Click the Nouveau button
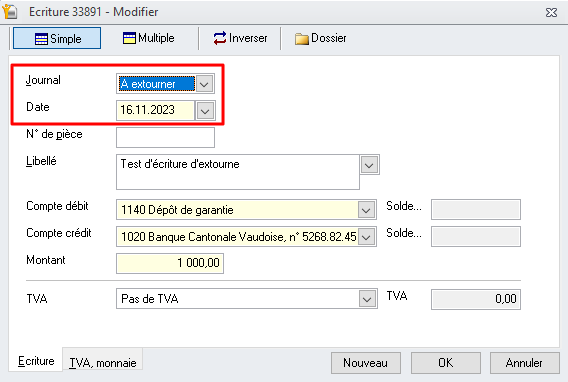 click(x=366, y=363)
